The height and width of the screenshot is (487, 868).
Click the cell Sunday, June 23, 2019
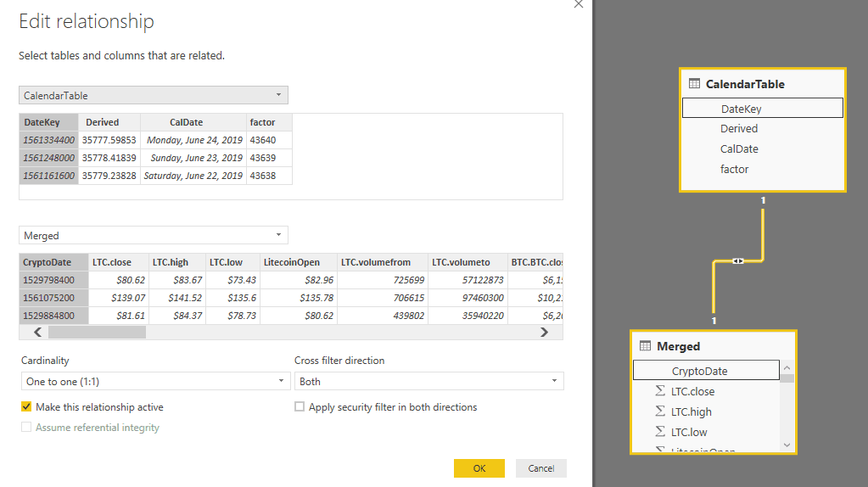pos(193,158)
